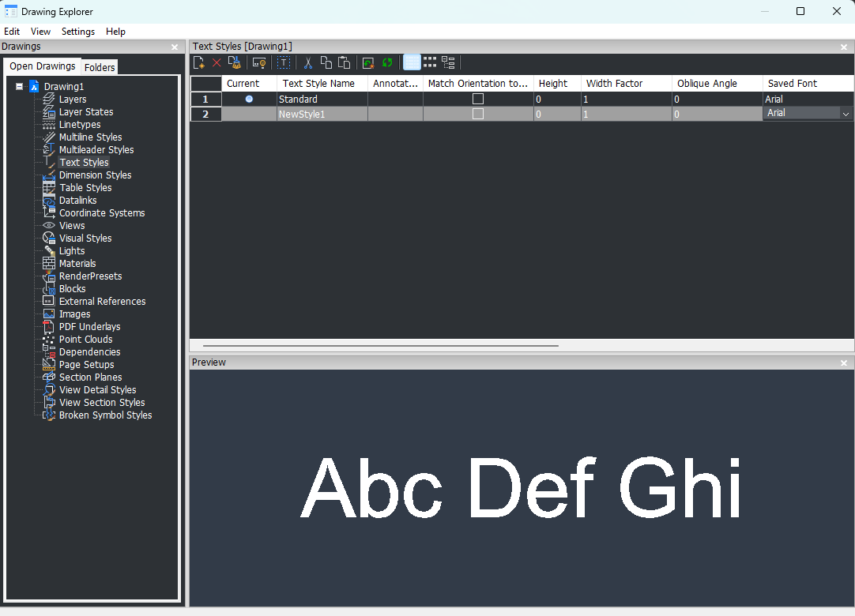Click the Cut scissors icon
855x616 pixels.
coord(308,62)
